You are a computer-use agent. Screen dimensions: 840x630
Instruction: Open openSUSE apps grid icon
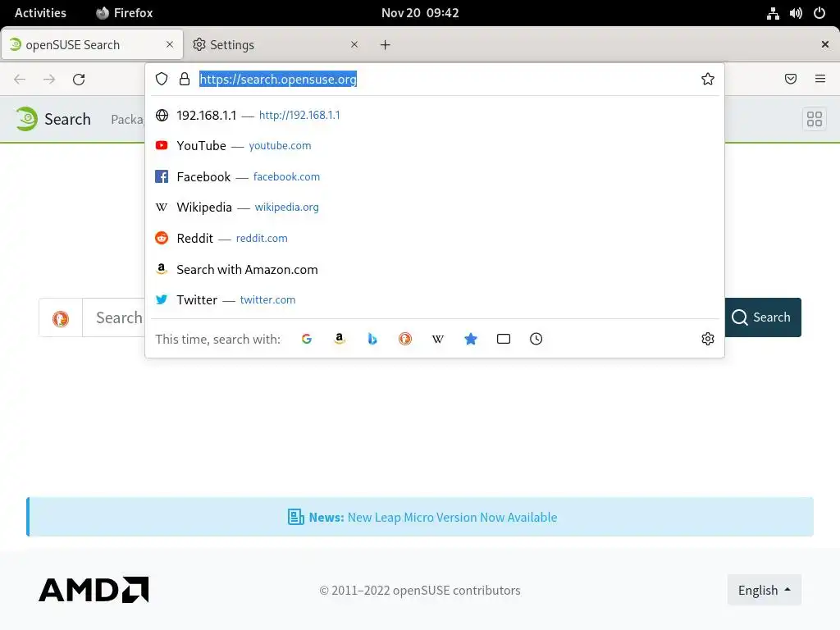pos(815,119)
